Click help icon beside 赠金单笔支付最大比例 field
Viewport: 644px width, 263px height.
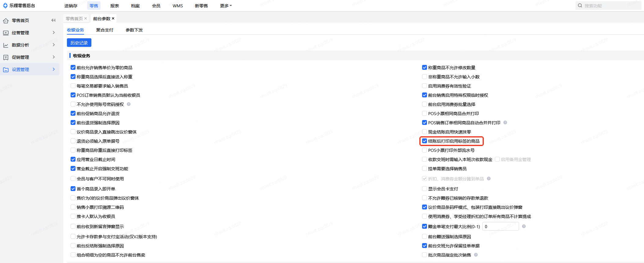[x=524, y=226]
